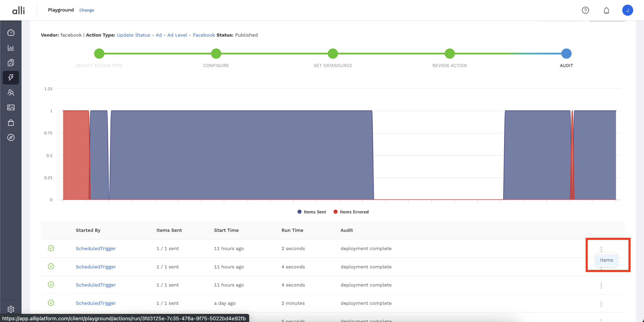
Task: Click the image creative sidebar icon
Action: (x=11, y=108)
